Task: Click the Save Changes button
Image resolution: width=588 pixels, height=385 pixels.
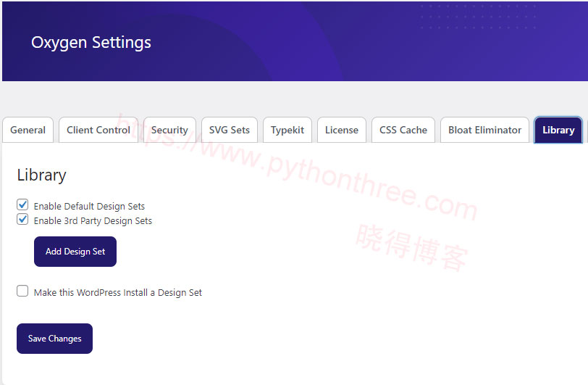Action: click(x=55, y=339)
